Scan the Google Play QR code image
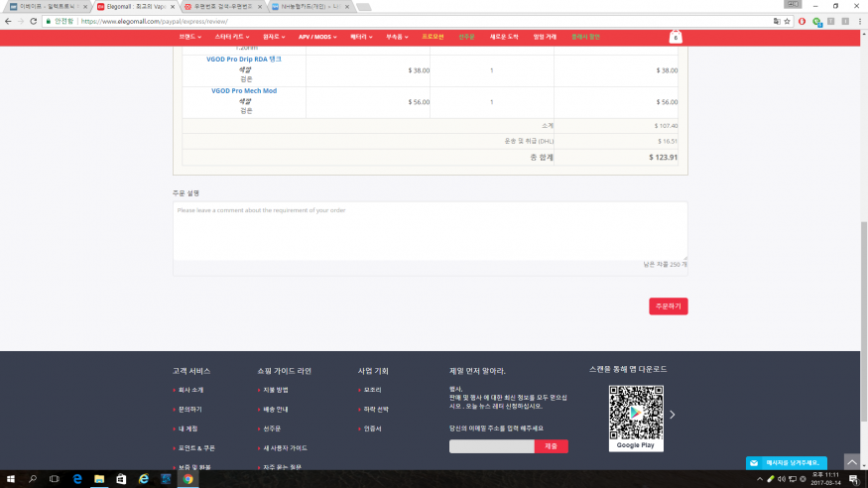Viewport: 868px width, 488px height. [635, 414]
